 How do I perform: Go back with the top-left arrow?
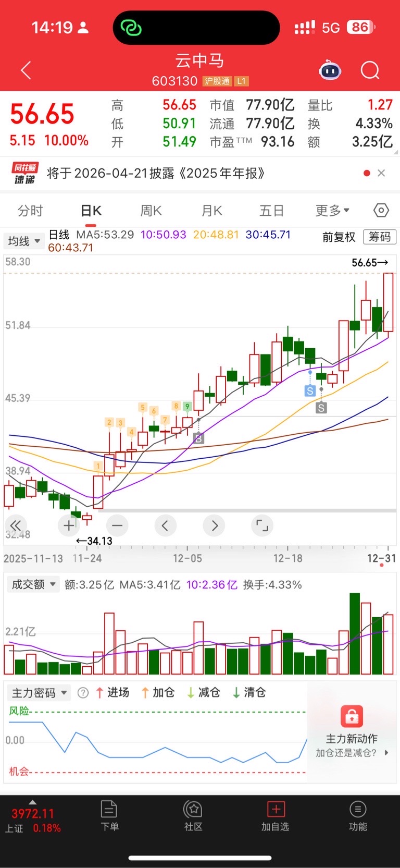tap(26, 70)
